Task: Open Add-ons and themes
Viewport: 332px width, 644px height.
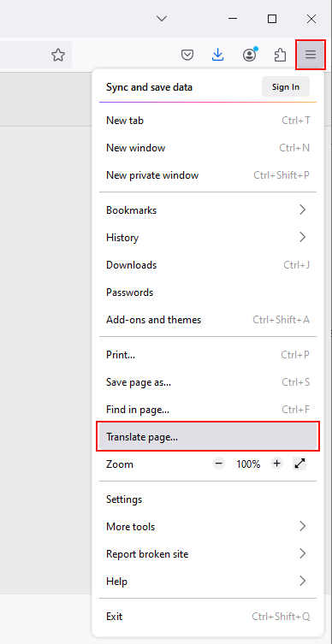Action: click(208, 320)
